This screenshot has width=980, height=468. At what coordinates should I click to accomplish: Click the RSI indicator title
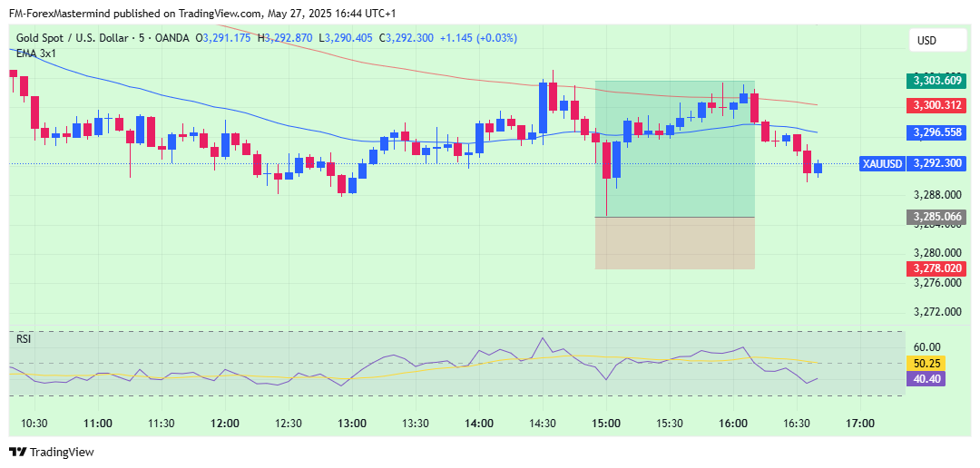click(23, 339)
